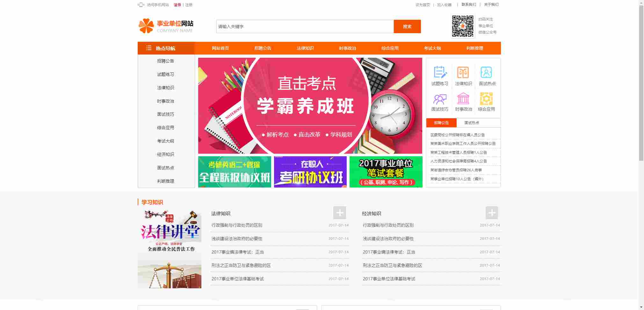Image resolution: width=644 pixels, height=310 pixels.
Task: Open the 考研英语二+管综 green banner
Action: pos(235,172)
